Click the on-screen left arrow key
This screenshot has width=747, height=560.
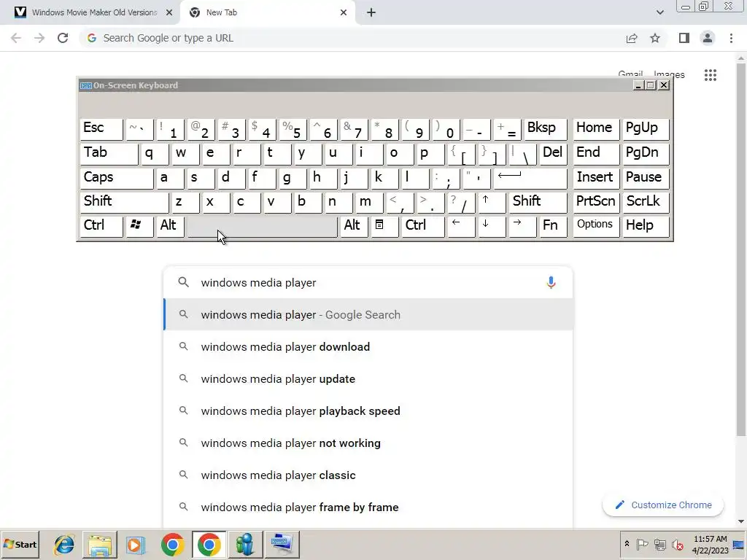[x=461, y=227]
